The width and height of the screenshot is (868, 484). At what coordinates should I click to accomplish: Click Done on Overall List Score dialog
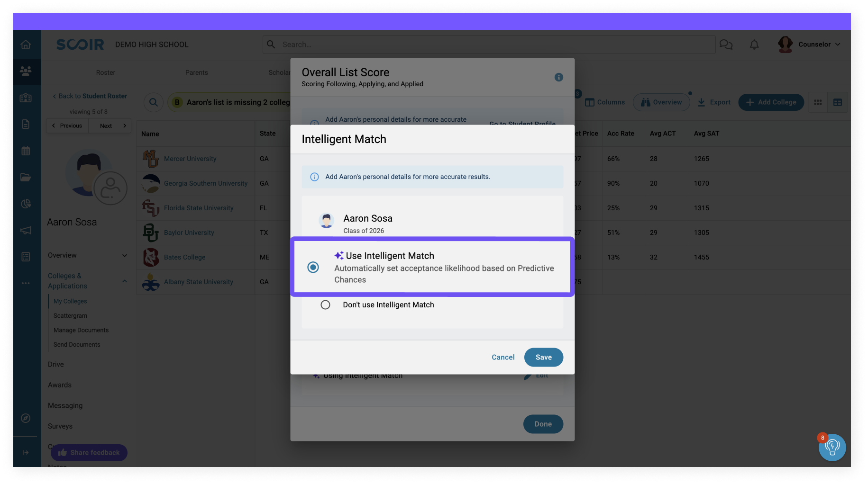543,424
